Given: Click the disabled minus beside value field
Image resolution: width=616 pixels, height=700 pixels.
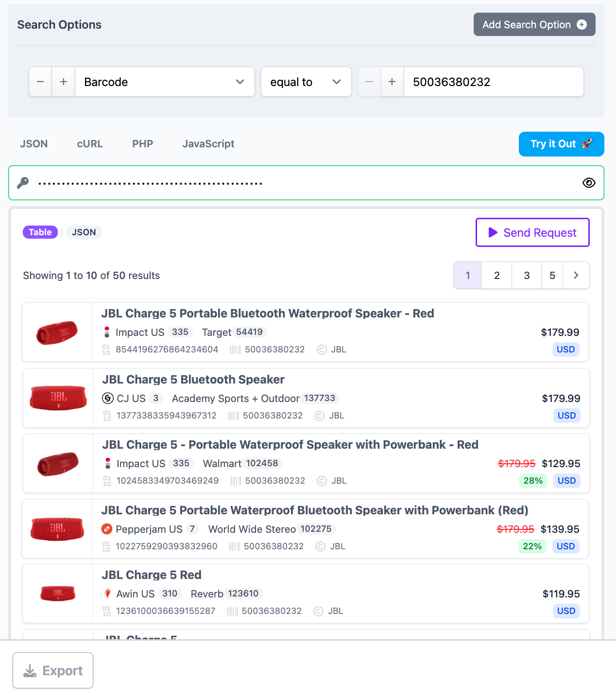Looking at the screenshot, I should coord(369,82).
